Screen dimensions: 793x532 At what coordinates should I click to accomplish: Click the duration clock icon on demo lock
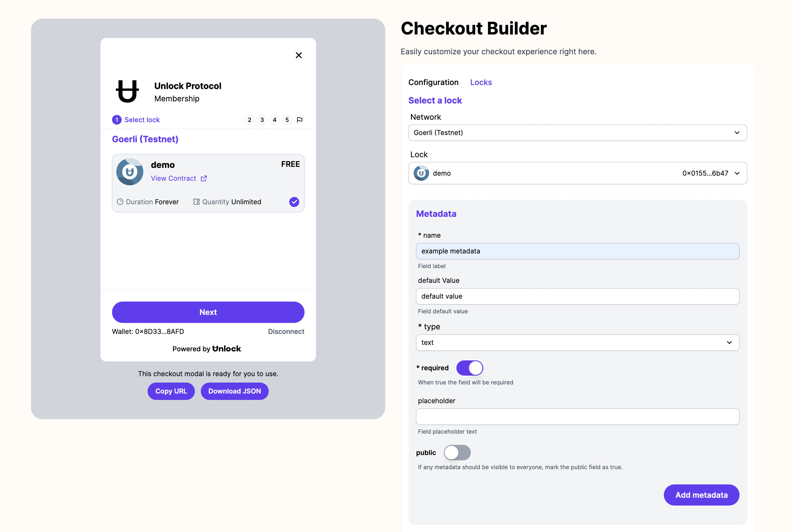point(121,201)
